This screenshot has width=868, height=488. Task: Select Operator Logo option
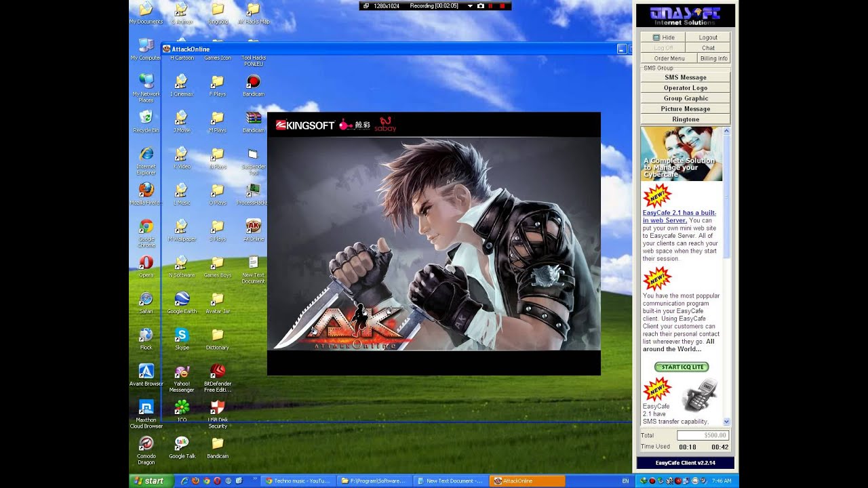pyautogui.click(x=686, y=88)
